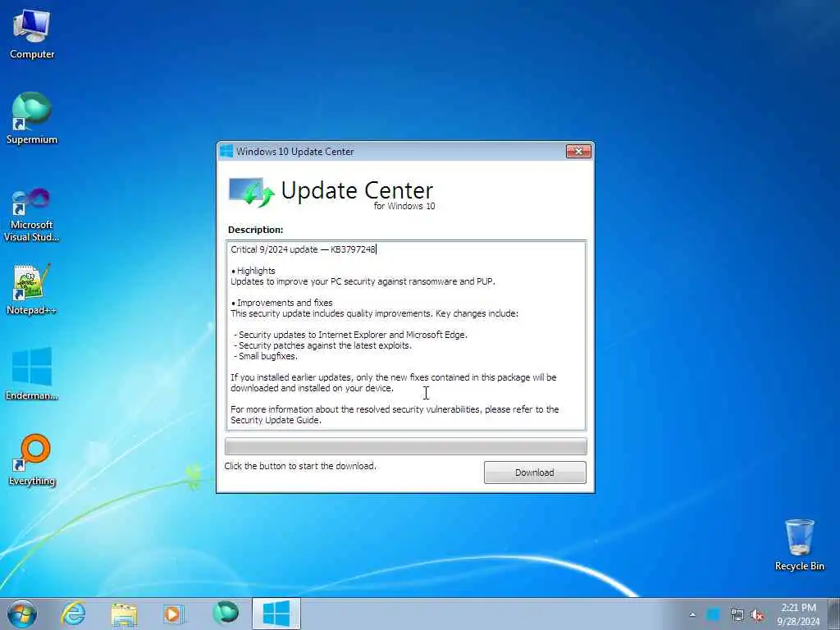Screen dimensions: 840x630
Task: Click the blue Windows tray icon
Action: click(713, 614)
